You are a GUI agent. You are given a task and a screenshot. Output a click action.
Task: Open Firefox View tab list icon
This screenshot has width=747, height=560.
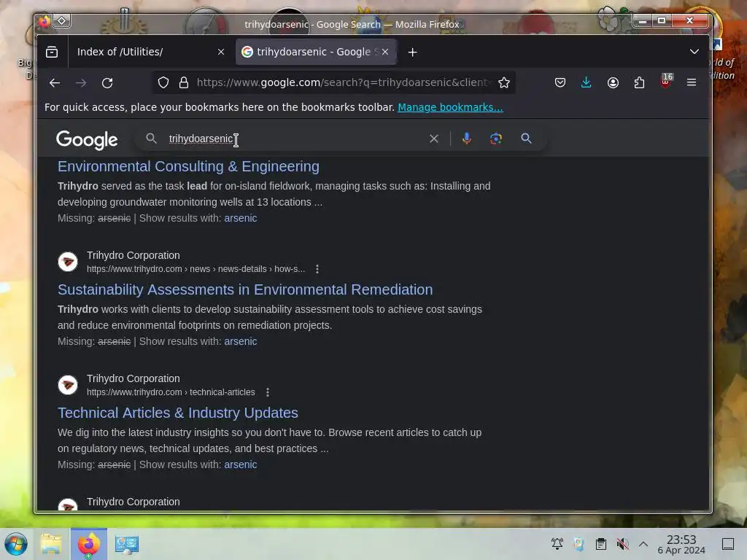pyautogui.click(x=52, y=52)
